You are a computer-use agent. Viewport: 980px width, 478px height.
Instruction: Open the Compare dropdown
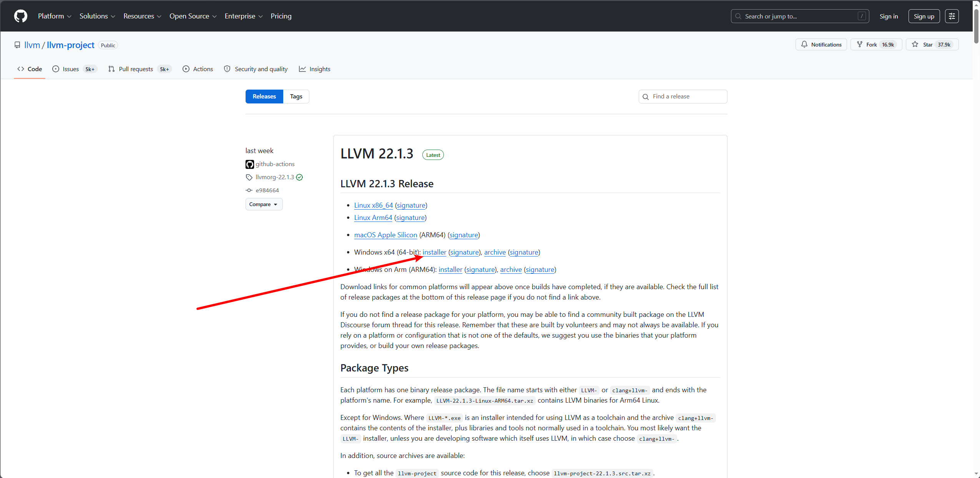pyautogui.click(x=264, y=204)
